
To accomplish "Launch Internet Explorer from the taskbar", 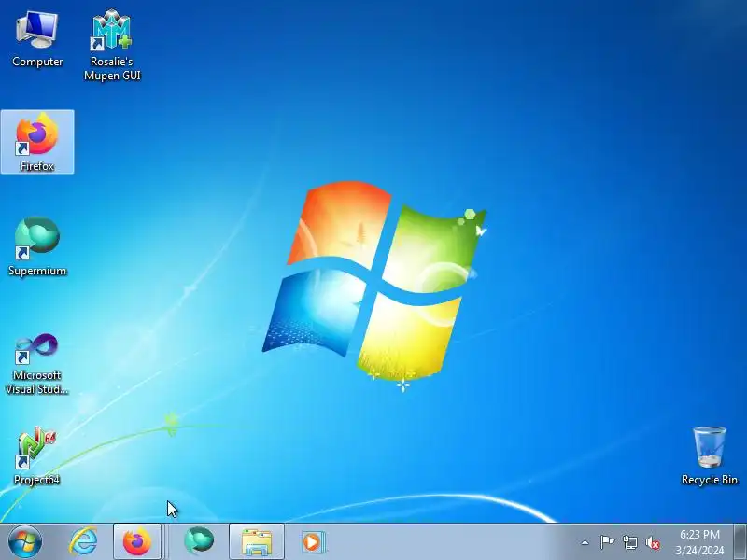I will point(83,542).
